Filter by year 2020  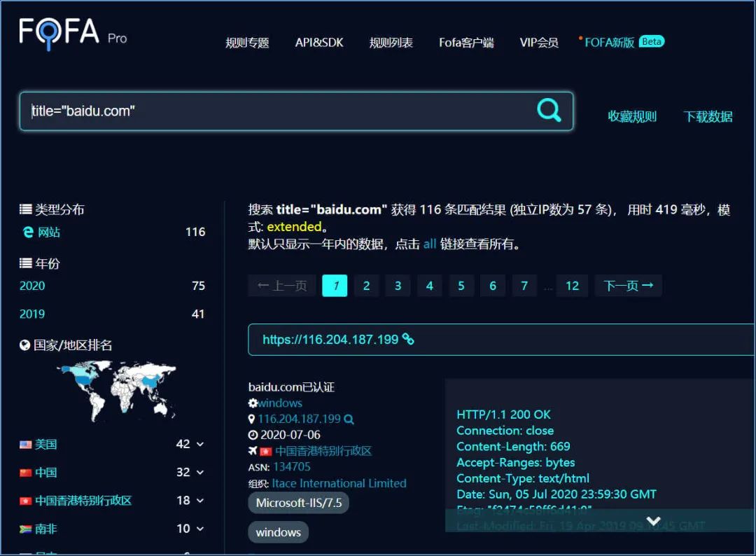tap(32, 286)
